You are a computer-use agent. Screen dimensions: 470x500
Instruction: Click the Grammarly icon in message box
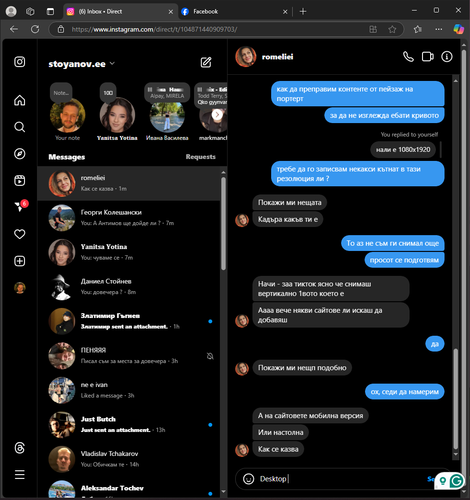pos(457,481)
